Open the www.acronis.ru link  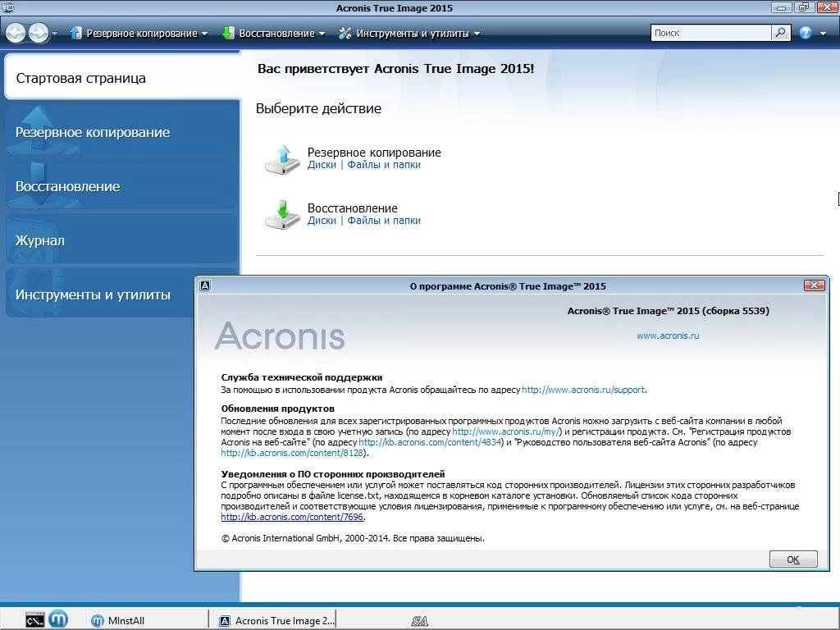[x=668, y=336]
